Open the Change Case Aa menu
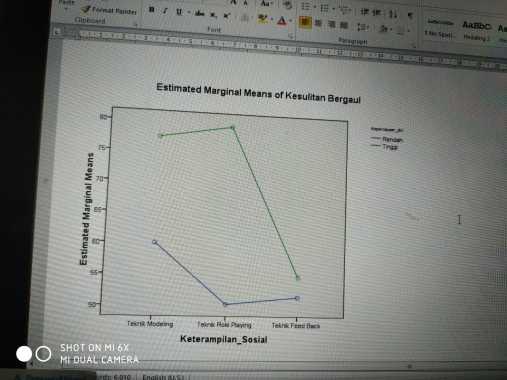 [x=266, y=4]
